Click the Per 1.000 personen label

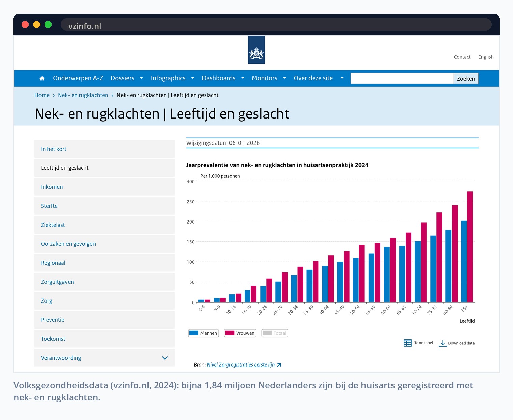(220, 176)
